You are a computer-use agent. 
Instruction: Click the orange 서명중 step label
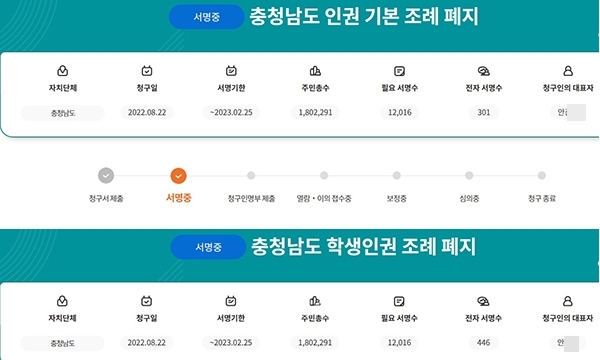coord(179,198)
